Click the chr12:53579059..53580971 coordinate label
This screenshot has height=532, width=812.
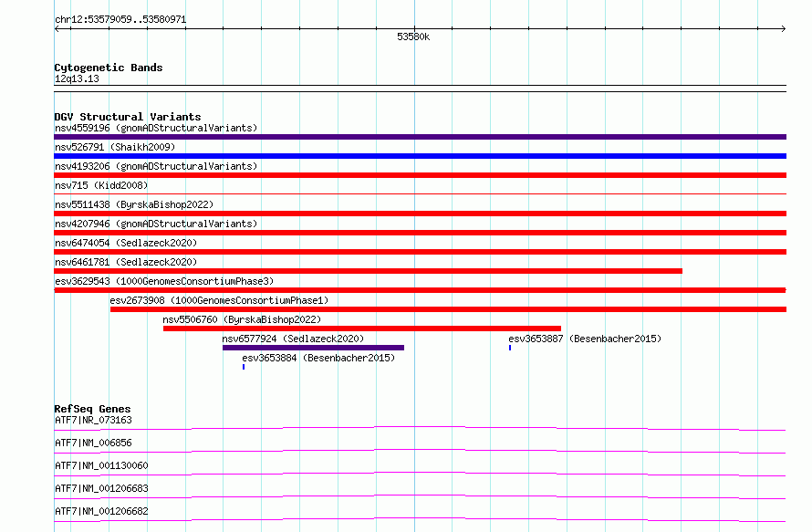[120, 19]
